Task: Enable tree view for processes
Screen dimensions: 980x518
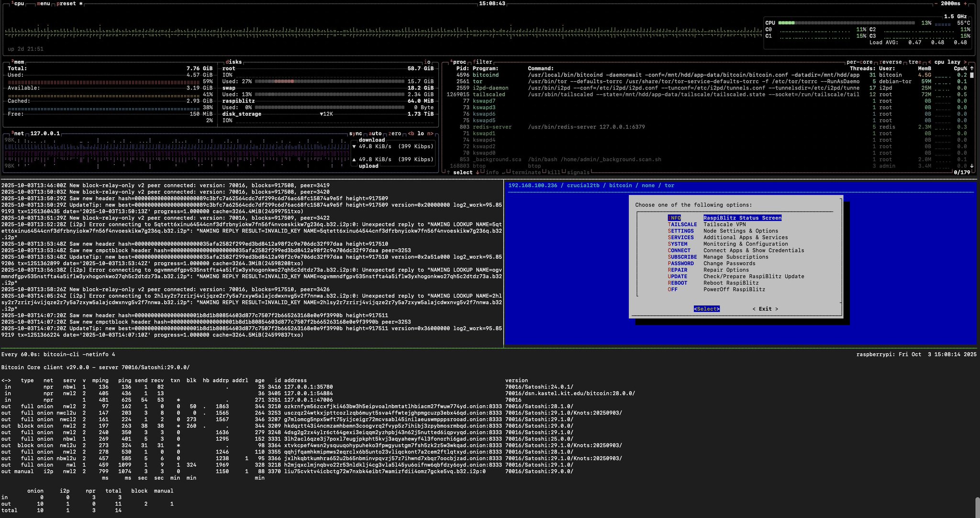Action: 914,62
